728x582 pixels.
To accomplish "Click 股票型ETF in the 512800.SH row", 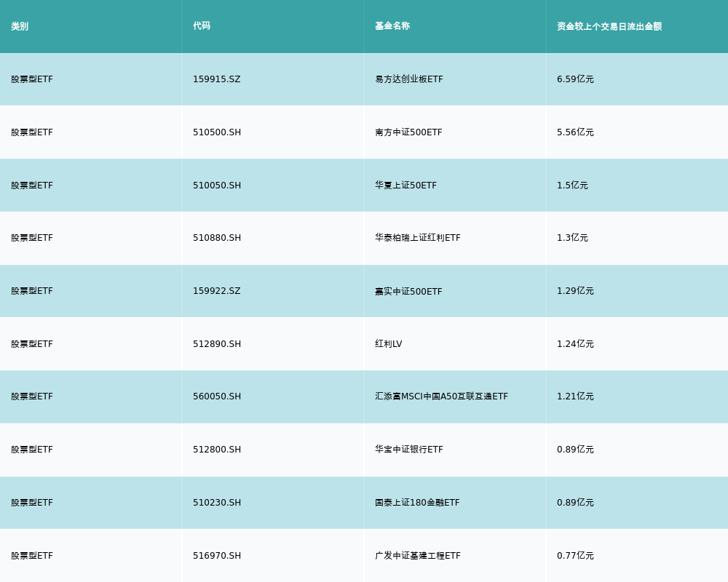I will (32, 450).
